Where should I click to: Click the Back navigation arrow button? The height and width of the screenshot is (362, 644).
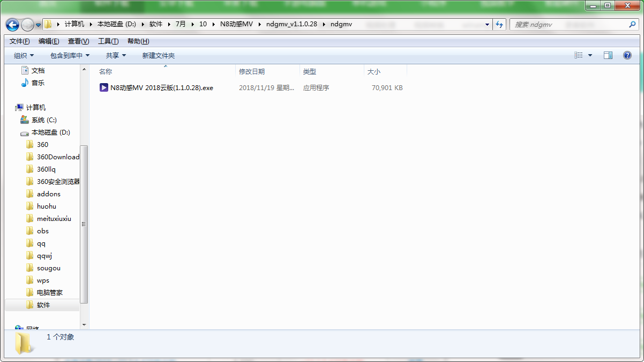pos(12,25)
